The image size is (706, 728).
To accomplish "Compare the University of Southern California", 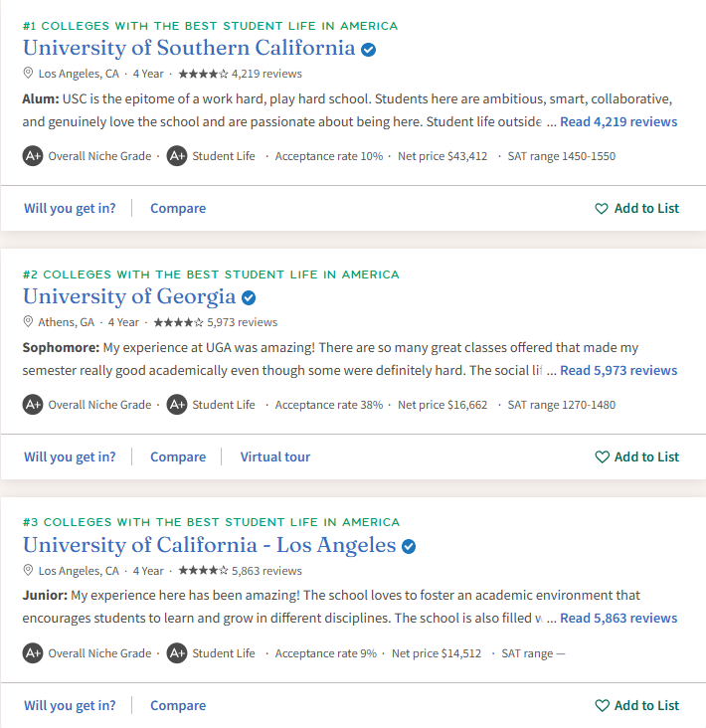I will click(178, 209).
